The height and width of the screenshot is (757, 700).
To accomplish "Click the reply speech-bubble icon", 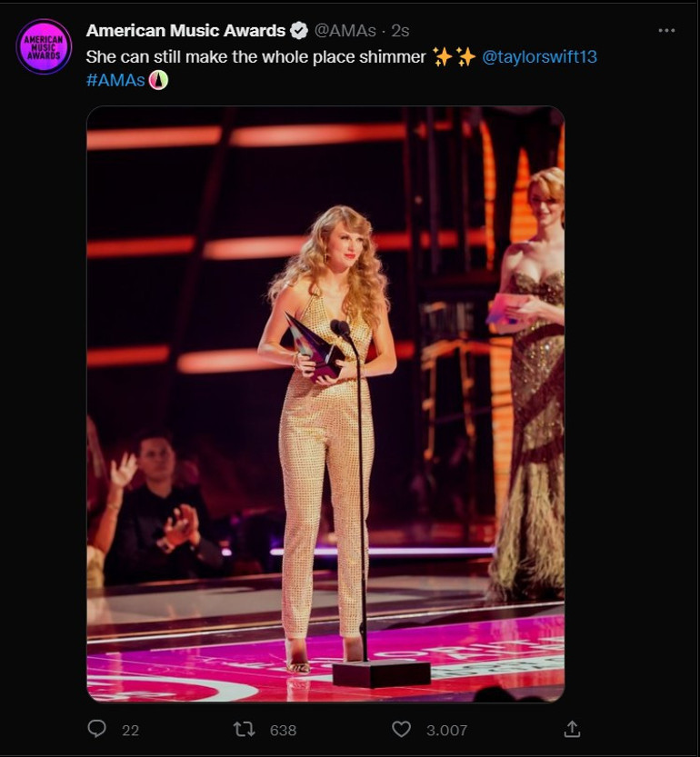I will click(x=96, y=728).
